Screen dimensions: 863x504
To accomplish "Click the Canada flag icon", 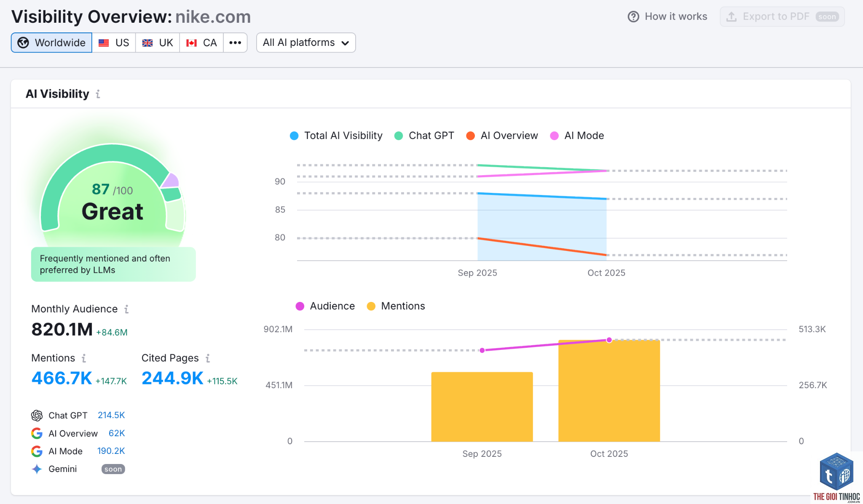I will (x=191, y=43).
